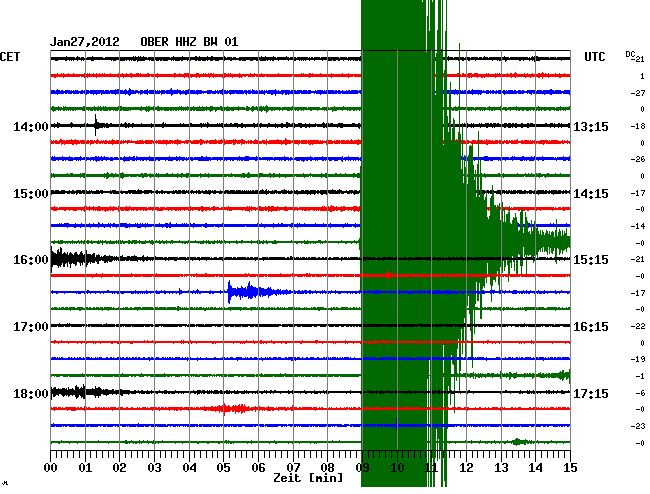650x494 pixels.
Task: Select DC offset value -14
Action: [x=637, y=226]
